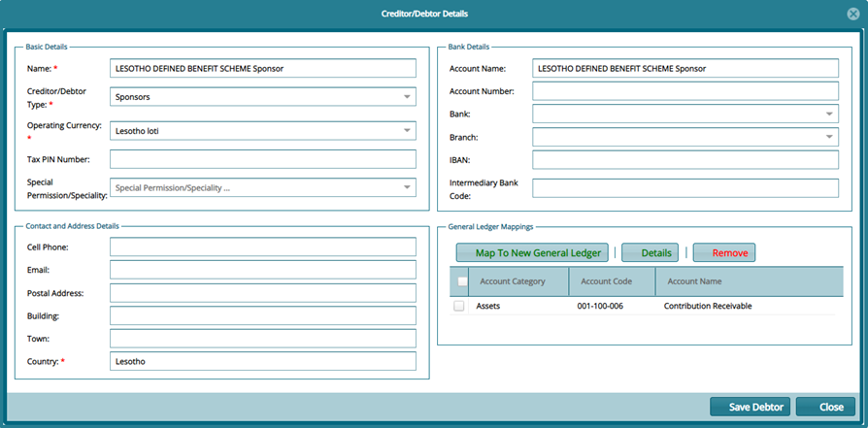This screenshot has width=868, height=428.
Task: Tick the select-all checkbox in ledger table header
Action: click(x=462, y=281)
